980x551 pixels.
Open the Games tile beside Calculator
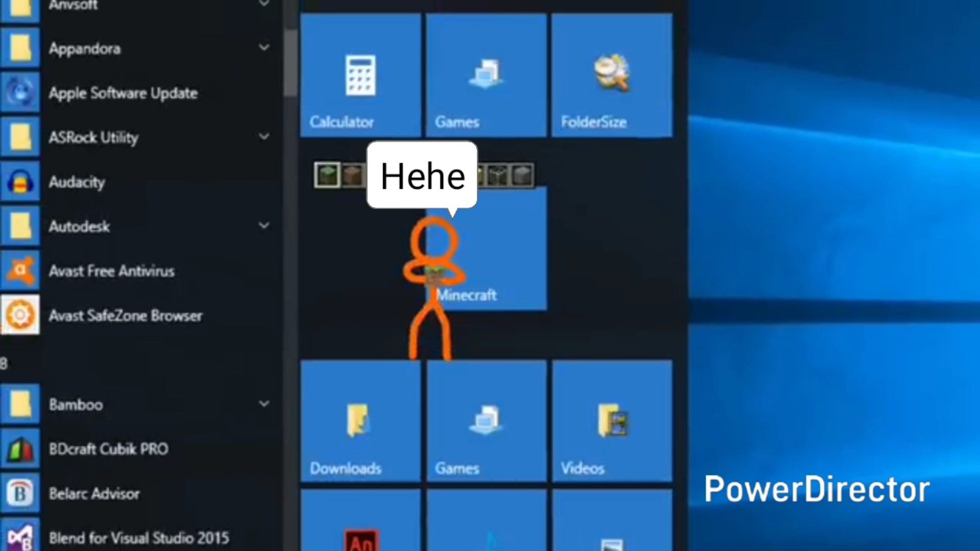tap(486, 76)
